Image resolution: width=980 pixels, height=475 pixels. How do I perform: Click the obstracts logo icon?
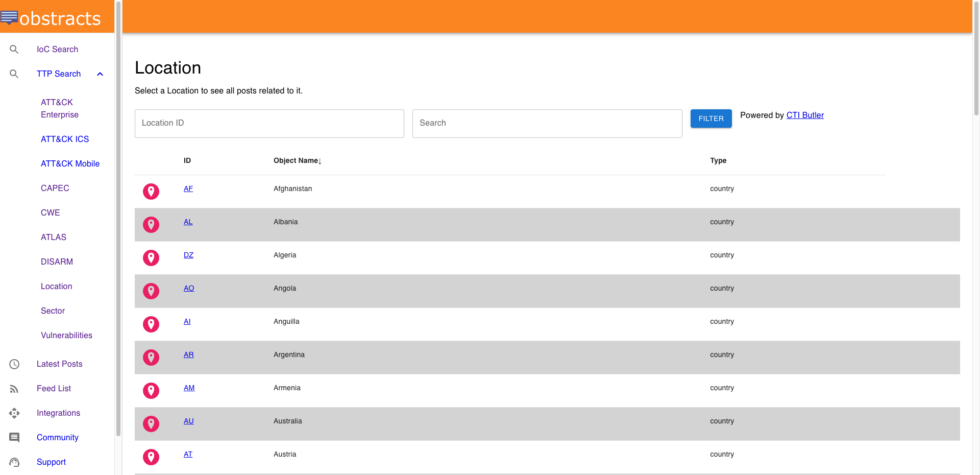(x=9, y=17)
